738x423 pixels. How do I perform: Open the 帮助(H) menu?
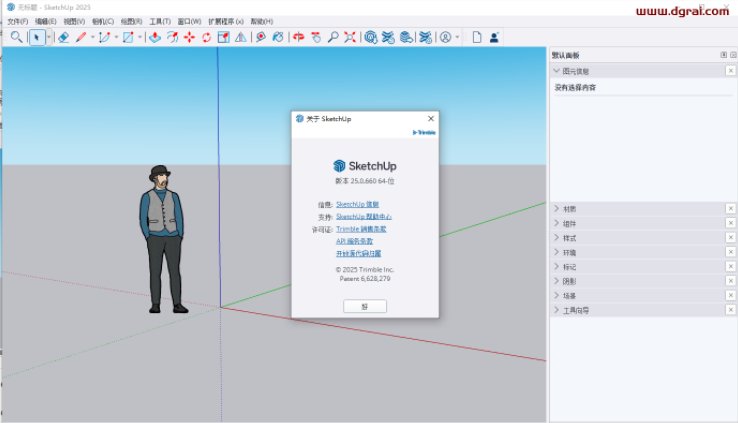(262, 22)
